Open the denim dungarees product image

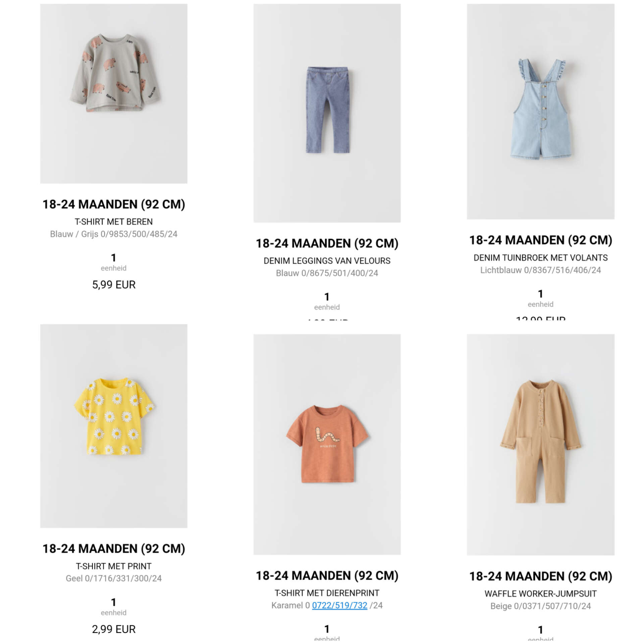540,111
